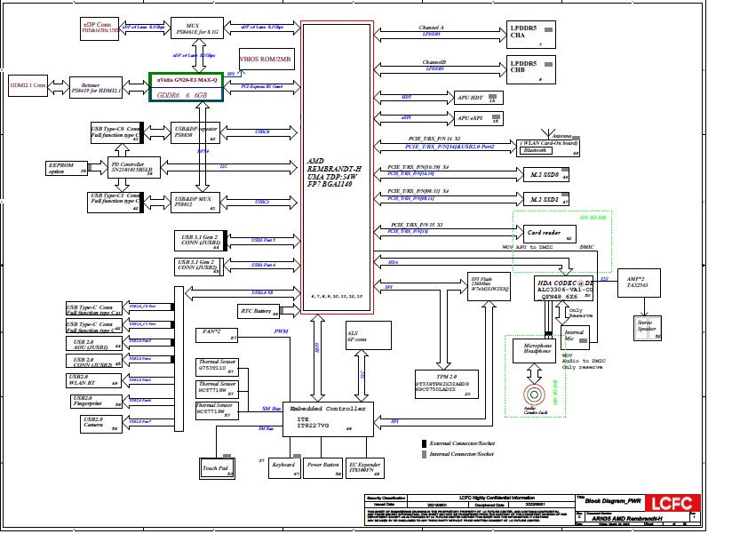Select the Retimer PS8419 for HDMI2.1 block
Viewport: 756px width, 534px height.
[x=96, y=88]
